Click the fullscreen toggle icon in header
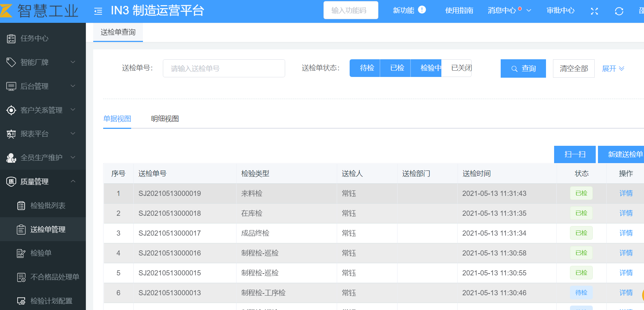 coord(594,11)
